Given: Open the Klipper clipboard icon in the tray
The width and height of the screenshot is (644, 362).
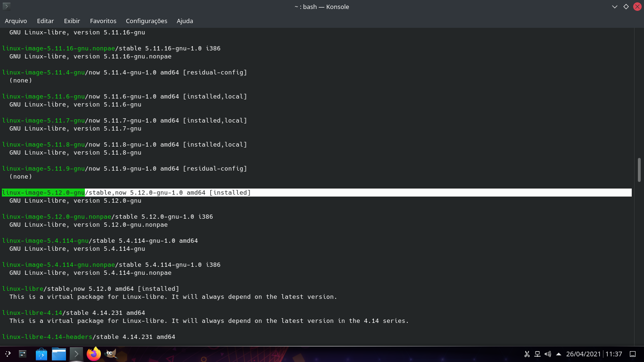Looking at the screenshot, I should pos(527,354).
